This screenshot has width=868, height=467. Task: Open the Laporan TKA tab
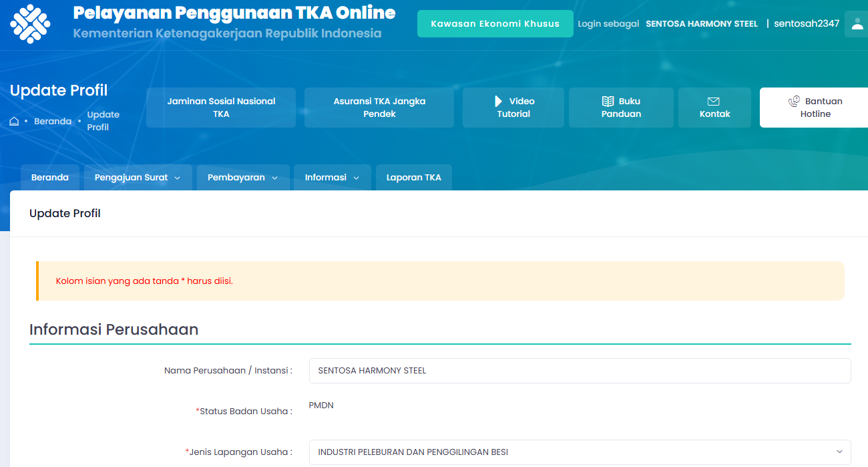(x=414, y=178)
